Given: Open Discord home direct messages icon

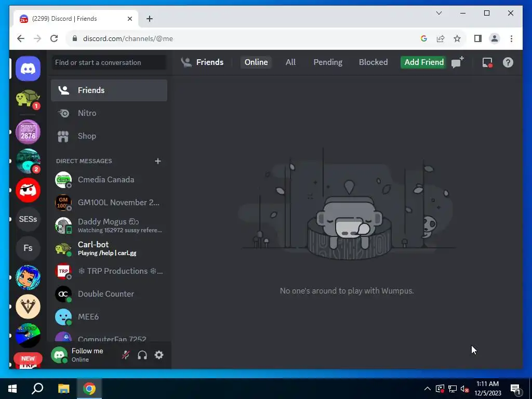Looking at the screenshot, I should click(28, 69).
